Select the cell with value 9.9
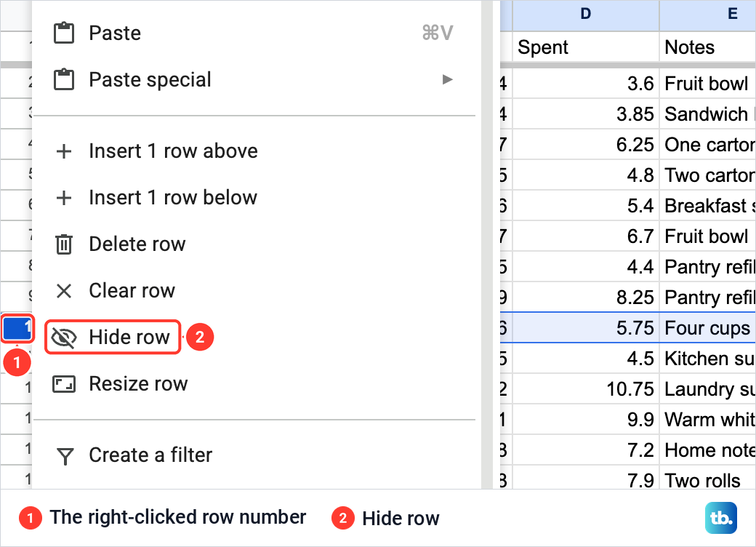Image resolution: width=756 pixels, height=547 pixels. [x=585, y=419]
